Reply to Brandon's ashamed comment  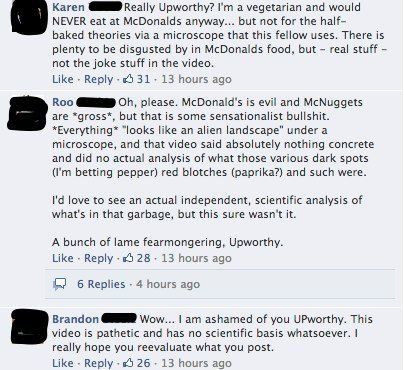click(x=98, y=363)
